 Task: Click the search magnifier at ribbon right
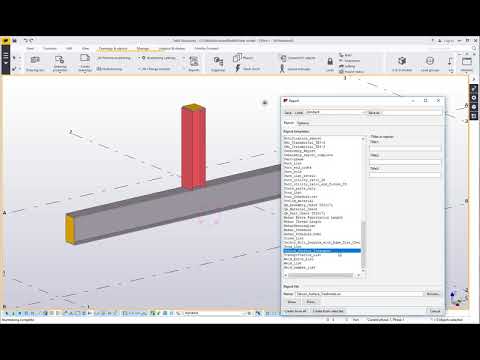point(474,49)
